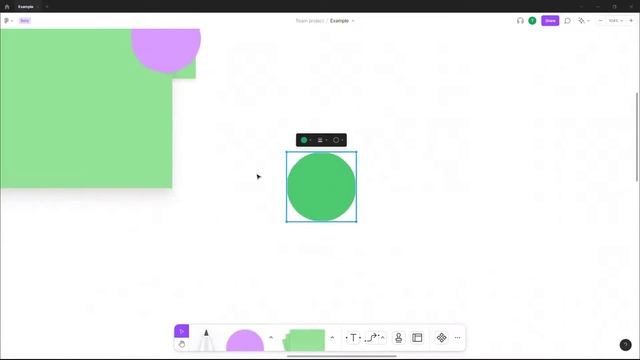Click the Share button
This screenshot has height=360, width=640.
550,20
